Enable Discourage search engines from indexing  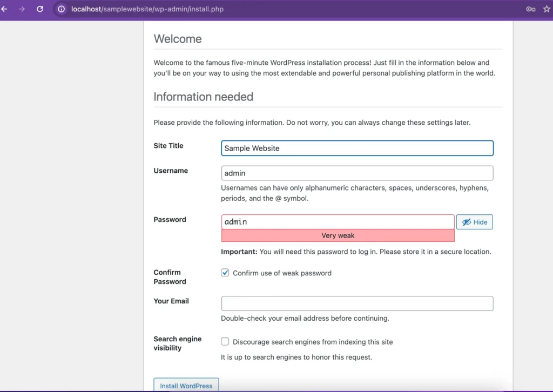(x=225, y=342)
